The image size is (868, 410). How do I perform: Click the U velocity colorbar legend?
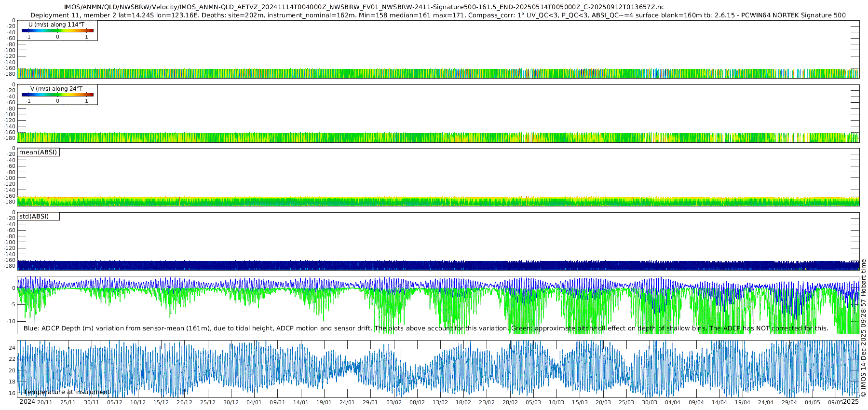(x=57, y=31)
